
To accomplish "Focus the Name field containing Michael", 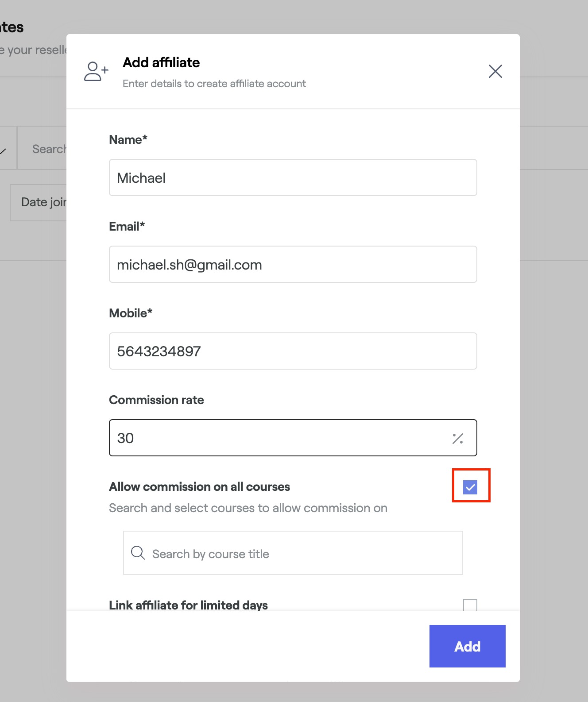I will click(x=293, y=177).
